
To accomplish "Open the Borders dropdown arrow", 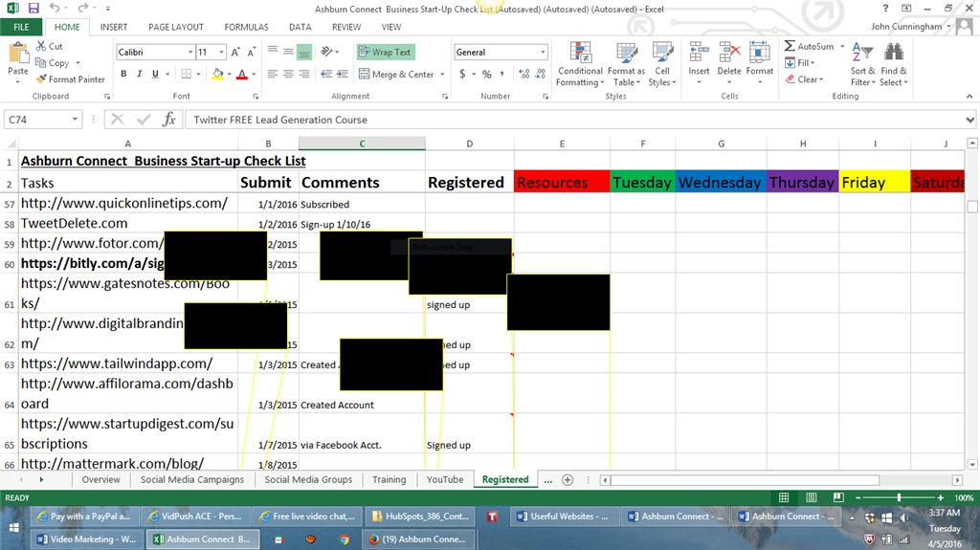I will (198, 74).
